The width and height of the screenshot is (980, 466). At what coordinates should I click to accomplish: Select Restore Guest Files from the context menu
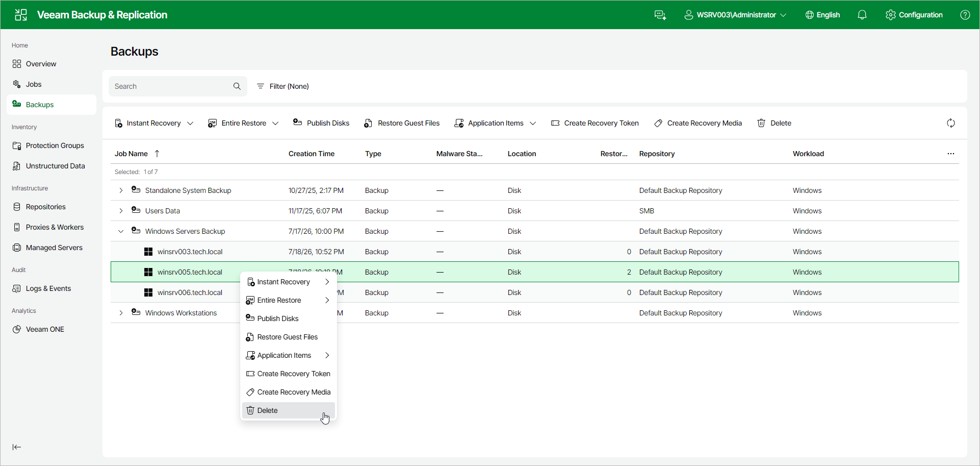pos(289,337)
